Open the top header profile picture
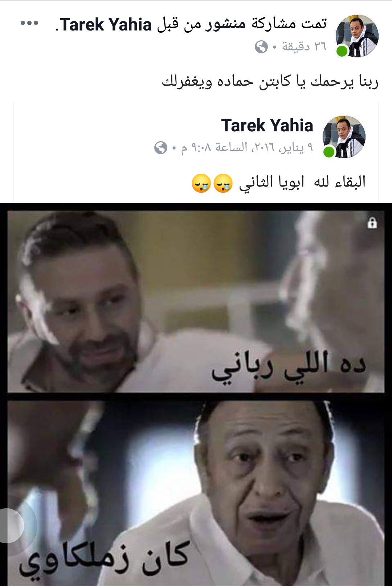Image resolution: width=392 pixels, height=586 pixels. (357, 36)
